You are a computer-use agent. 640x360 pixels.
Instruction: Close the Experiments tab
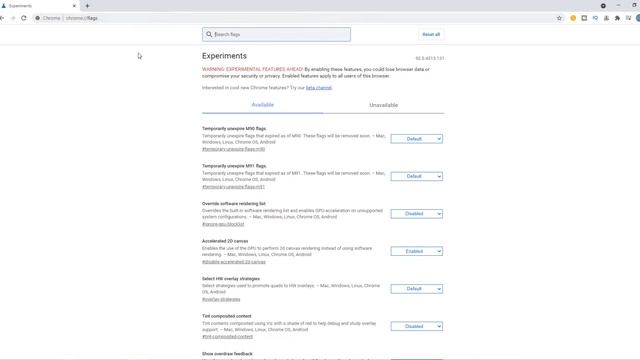click(74, 6)
